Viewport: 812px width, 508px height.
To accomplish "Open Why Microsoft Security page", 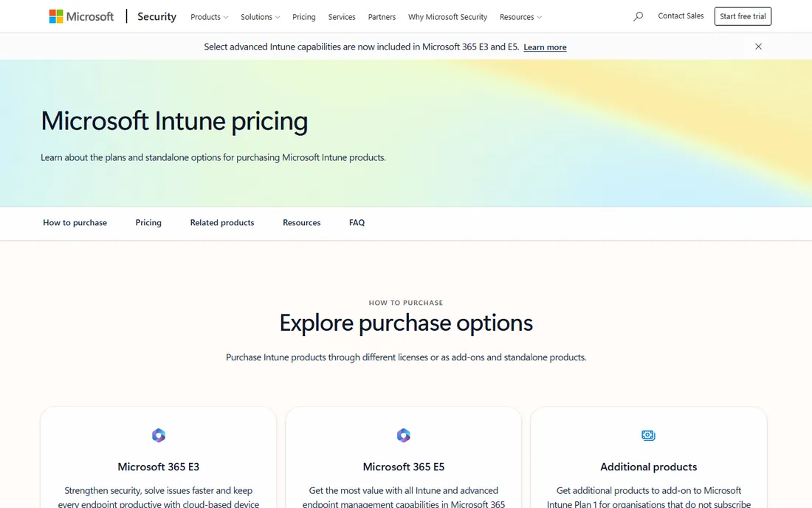I will [x=447, y=17].
